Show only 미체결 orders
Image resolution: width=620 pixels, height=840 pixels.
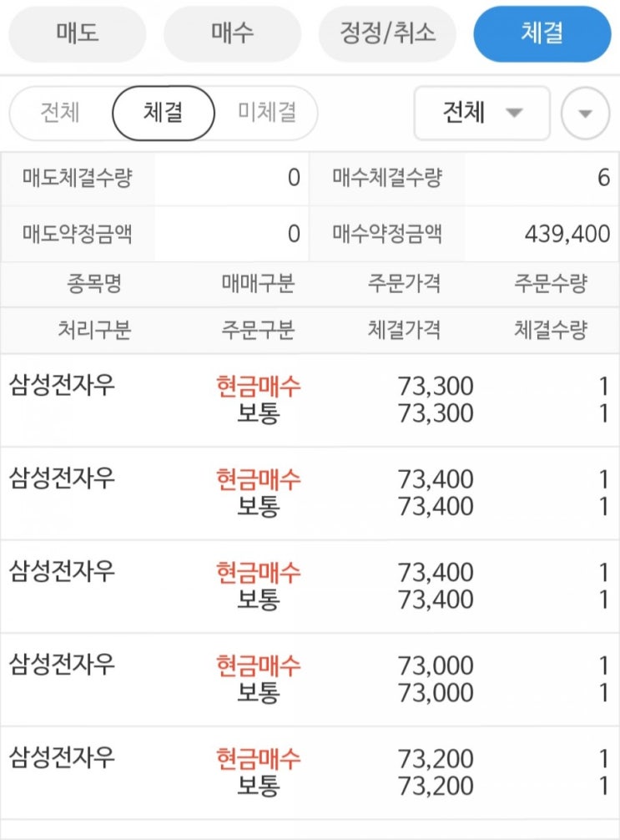(x=266, y=113)
